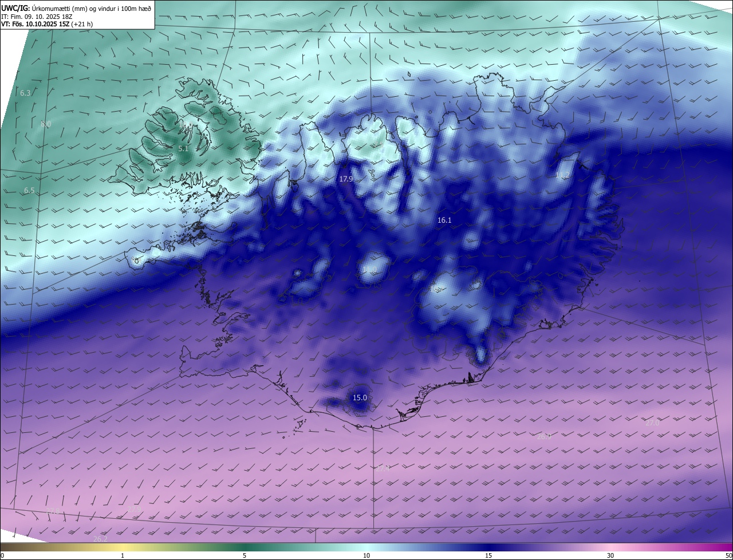Click the 27.4 value label

pos(383,468)
